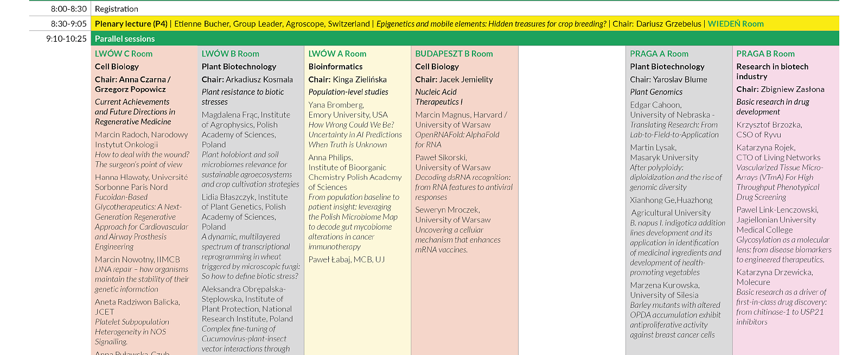Click the LWÓW B Room heading
This screenshot has height=355, width=868.
[231, 54]
